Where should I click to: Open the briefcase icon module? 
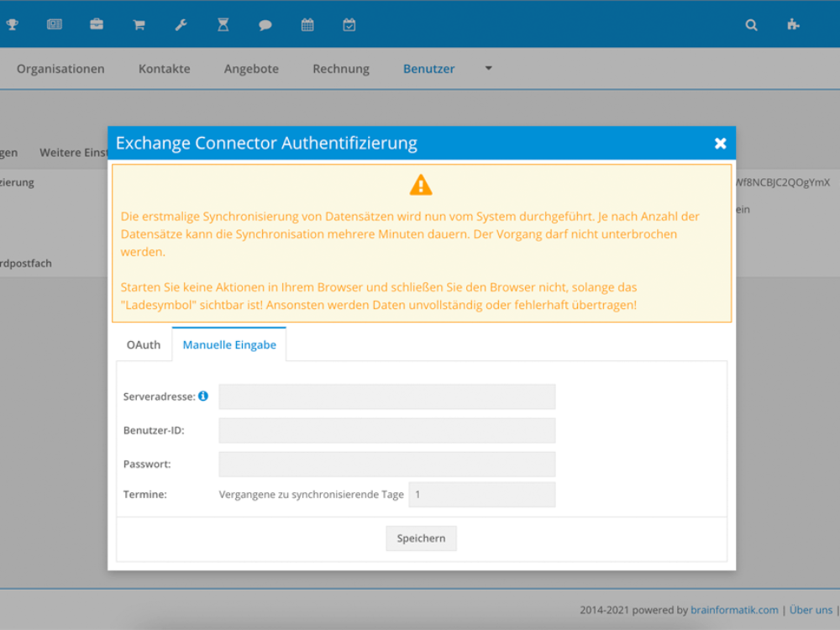click(x=97, y=25)
